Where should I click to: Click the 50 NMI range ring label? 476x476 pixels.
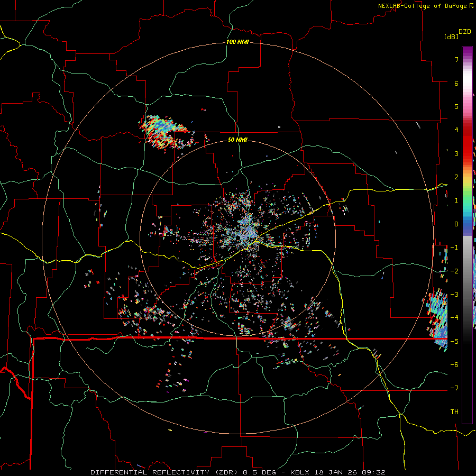(x=237, y=140)
